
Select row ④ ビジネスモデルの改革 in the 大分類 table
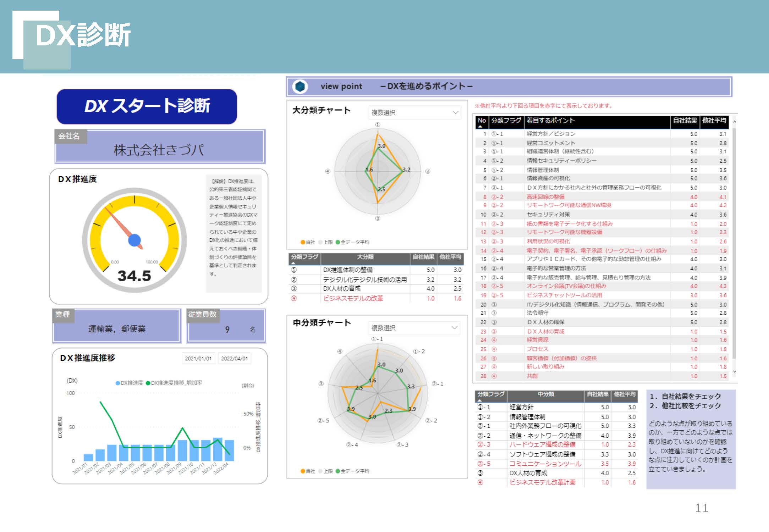click(353, 298)
